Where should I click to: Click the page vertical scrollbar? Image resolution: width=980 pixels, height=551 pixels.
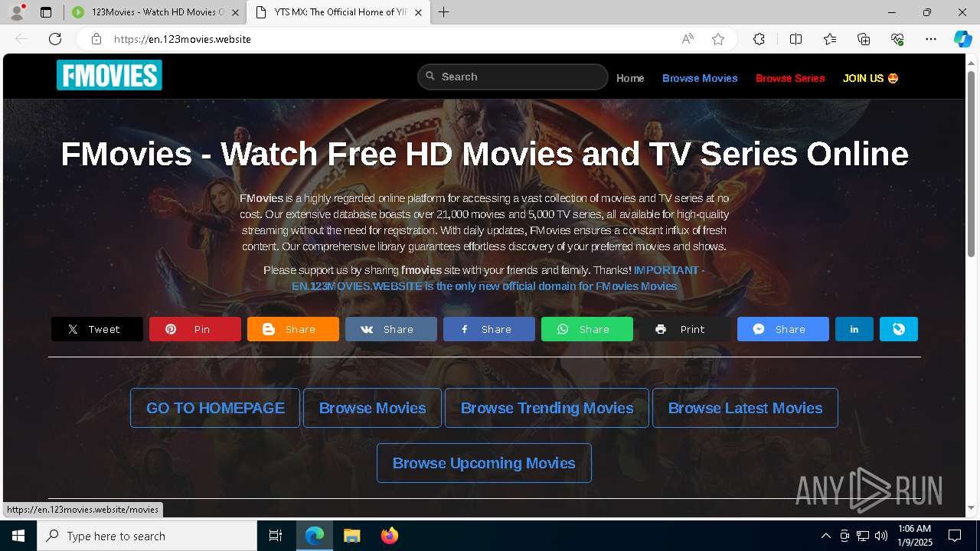[x=972, y=163]
